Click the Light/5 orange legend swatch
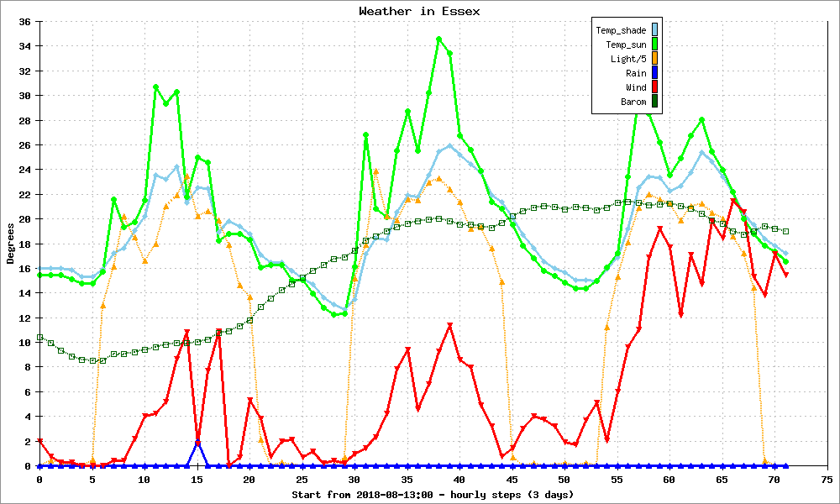840x504 pixels. tap(654, 59)
